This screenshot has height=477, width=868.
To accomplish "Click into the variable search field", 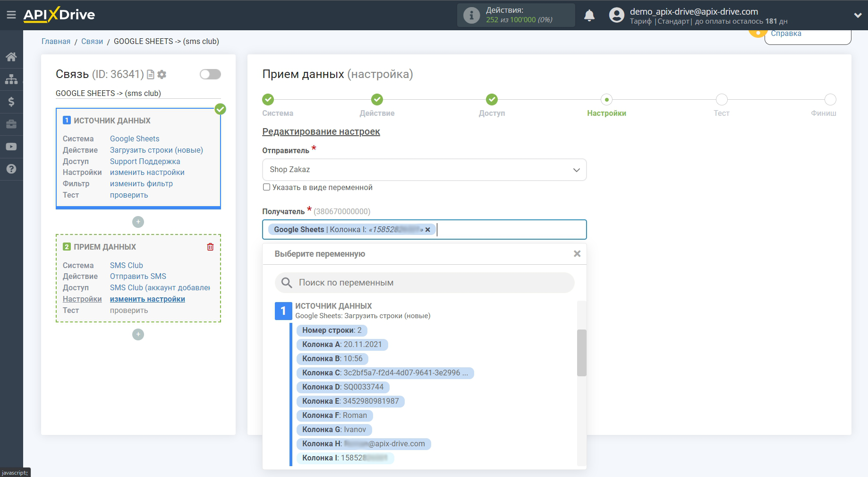I will [425, 283].
